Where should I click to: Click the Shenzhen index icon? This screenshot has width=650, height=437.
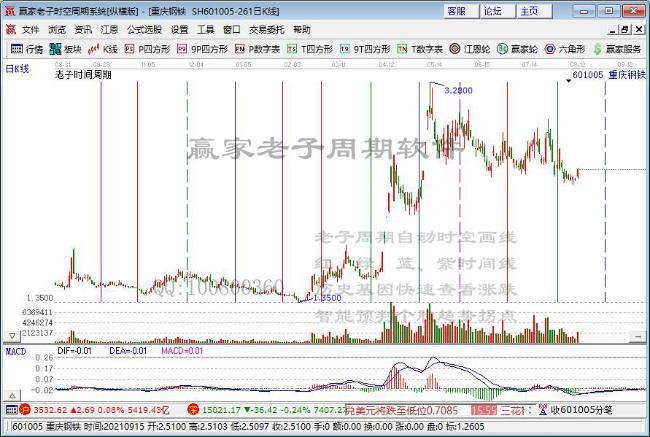[193, 410]
